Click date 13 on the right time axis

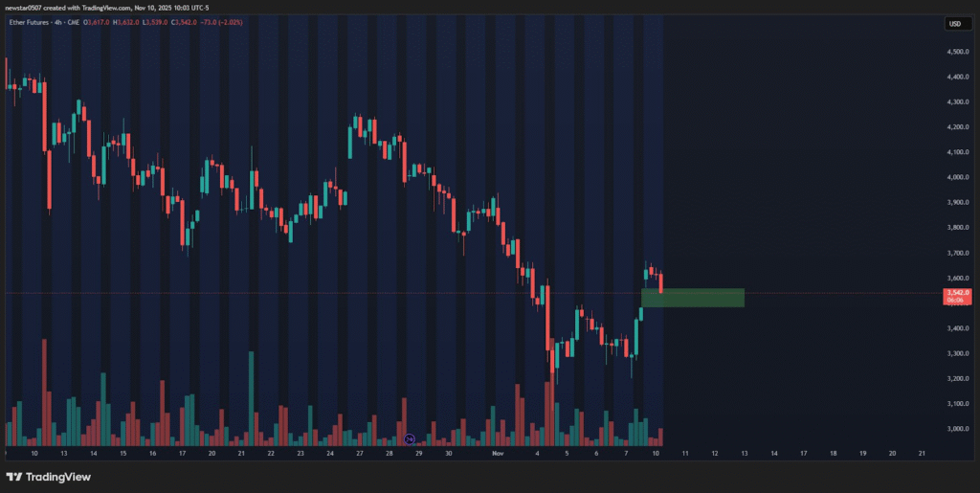click(x=744, y=452)
